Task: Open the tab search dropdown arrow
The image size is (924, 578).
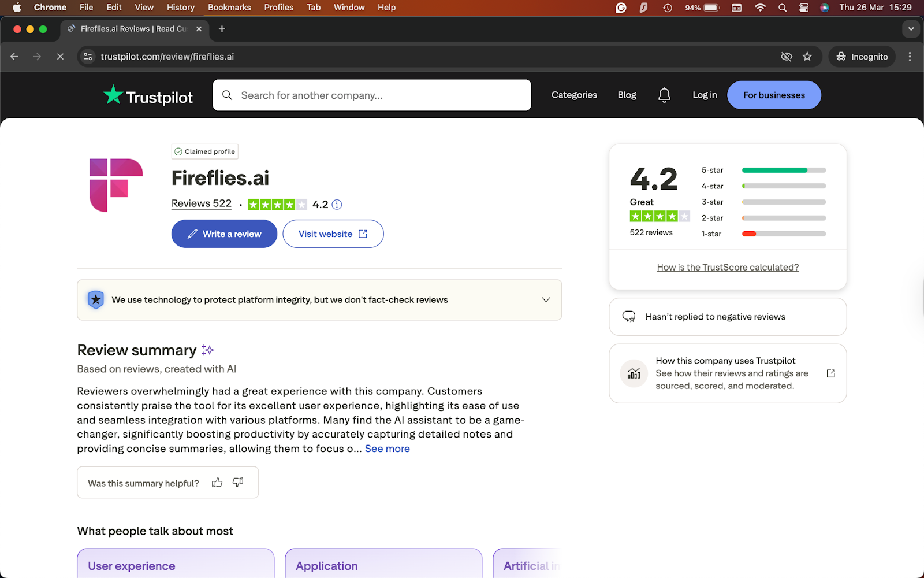Action: coord(911,29)
